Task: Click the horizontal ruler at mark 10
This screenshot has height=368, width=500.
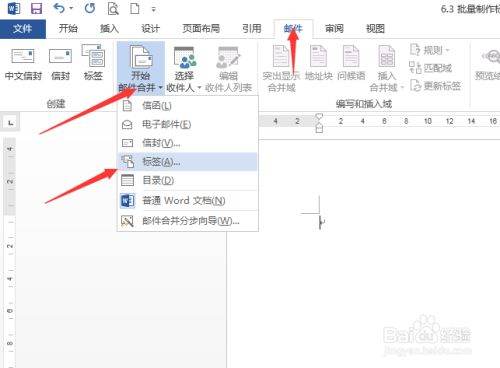Action: tap(428, 121)
